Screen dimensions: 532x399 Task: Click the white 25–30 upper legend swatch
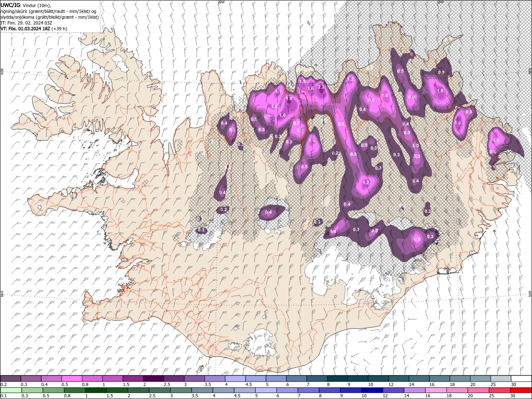(501, 379)
